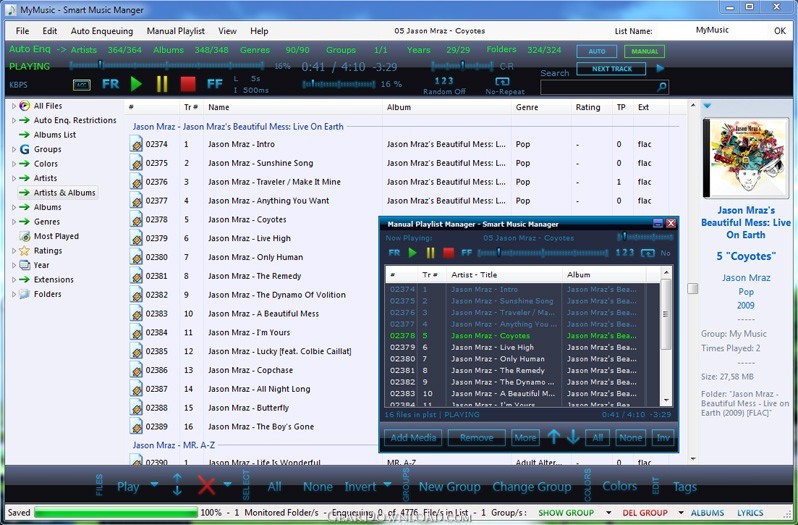Click file icon for track 02389
This screenshot has width=798, height=525.
coord(136,427)
